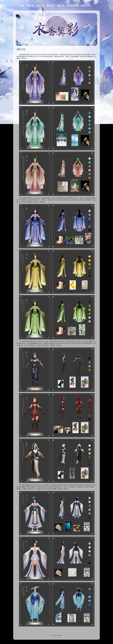Show previous banner slide with left arrow
The width and height of the screenshot is (113, 644).
[x=21, y=28]
